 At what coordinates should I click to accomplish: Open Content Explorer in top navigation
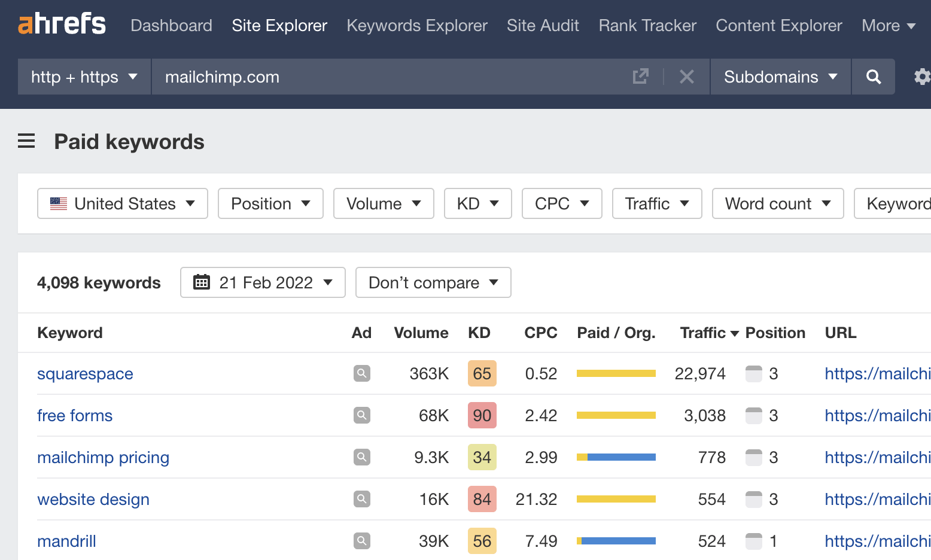click(779, 25)
